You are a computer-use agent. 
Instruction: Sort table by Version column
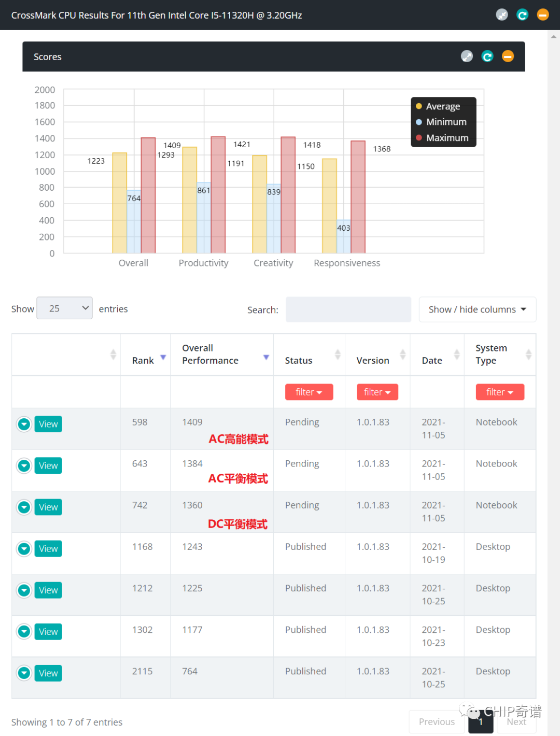(377, 355)
